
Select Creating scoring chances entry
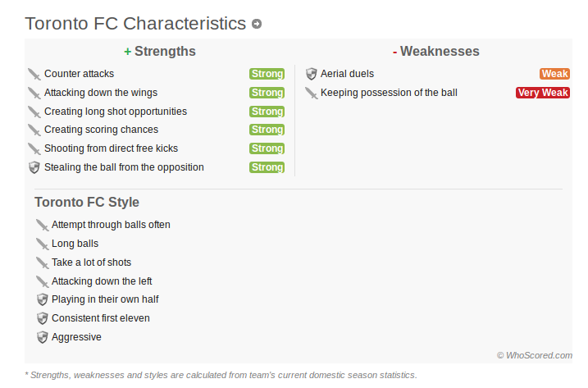click(x=101, y=130)
